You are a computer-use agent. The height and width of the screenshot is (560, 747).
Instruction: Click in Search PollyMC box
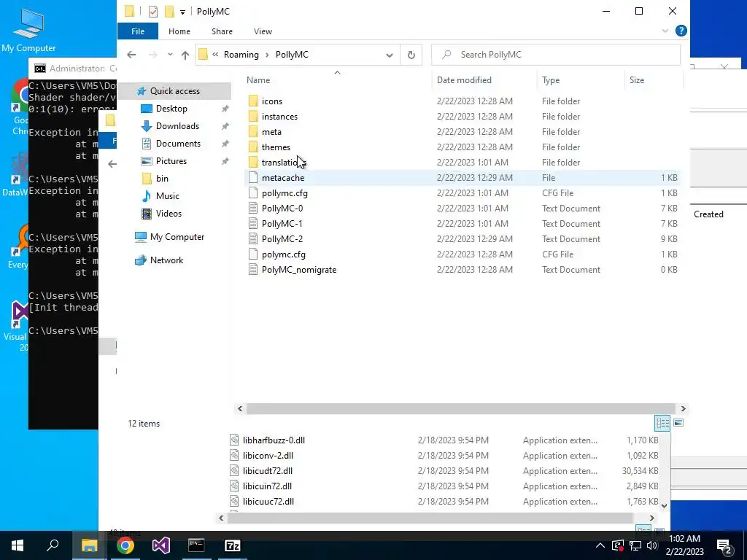pyautogui.click(x=555, y=55)
